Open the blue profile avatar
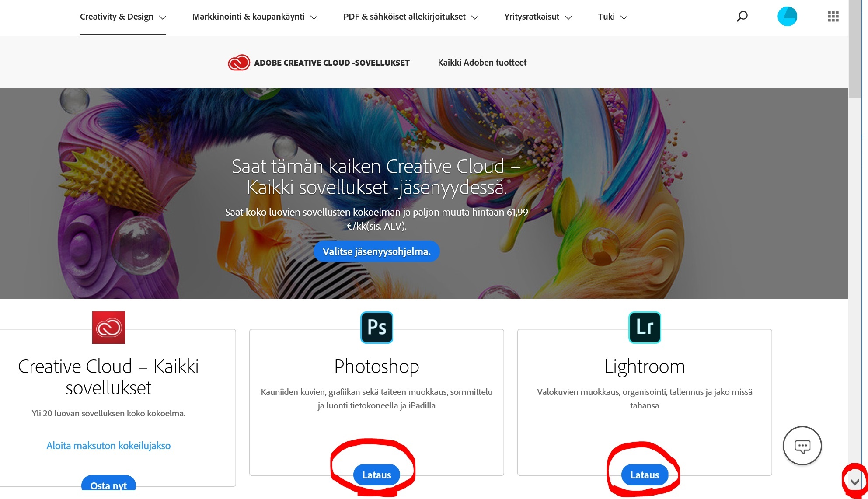 click(x=787, y=17)
